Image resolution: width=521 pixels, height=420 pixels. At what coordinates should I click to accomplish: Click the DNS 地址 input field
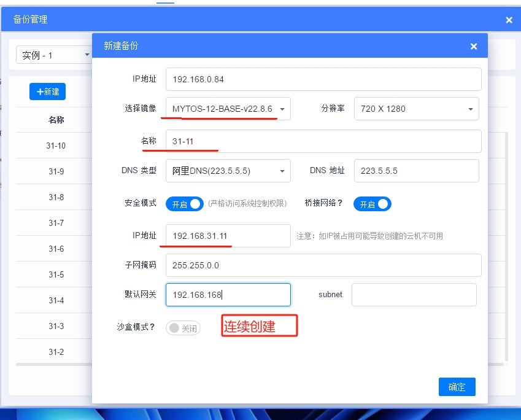point(416,171)
